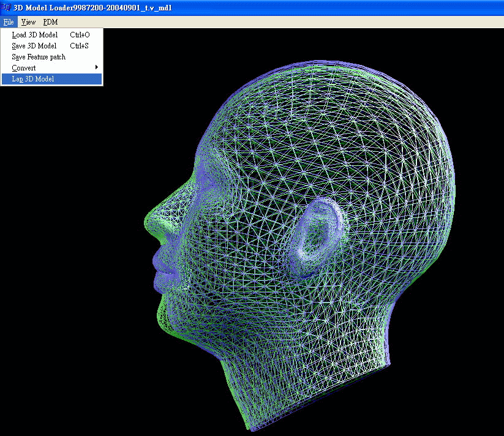
Task: Expand the Convert submenu
Action: pyautogui.click(x=24, y=68)
